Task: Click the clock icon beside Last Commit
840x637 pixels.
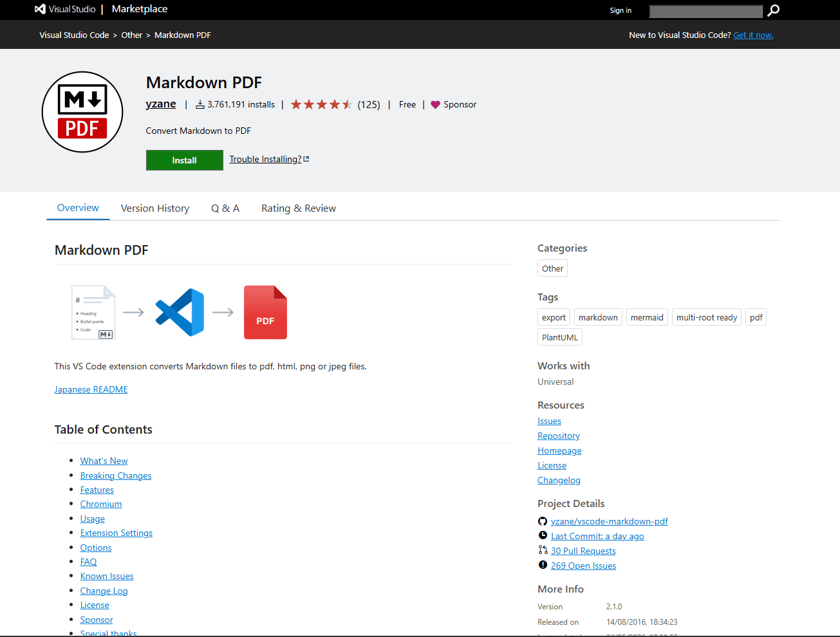Action: point(543,535)
